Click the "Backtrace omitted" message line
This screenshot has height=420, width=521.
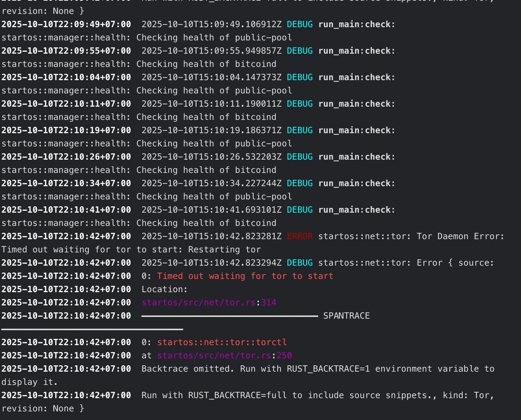point(318,369)
